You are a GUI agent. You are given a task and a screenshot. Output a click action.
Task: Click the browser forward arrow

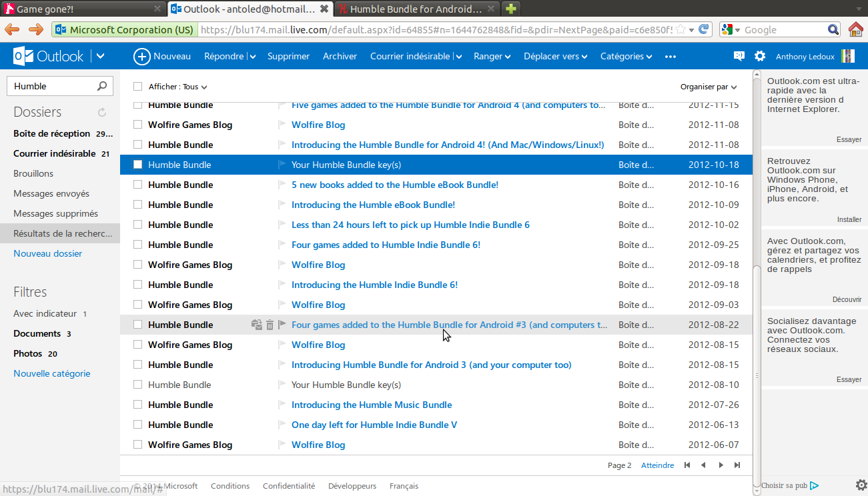[36, 29]
